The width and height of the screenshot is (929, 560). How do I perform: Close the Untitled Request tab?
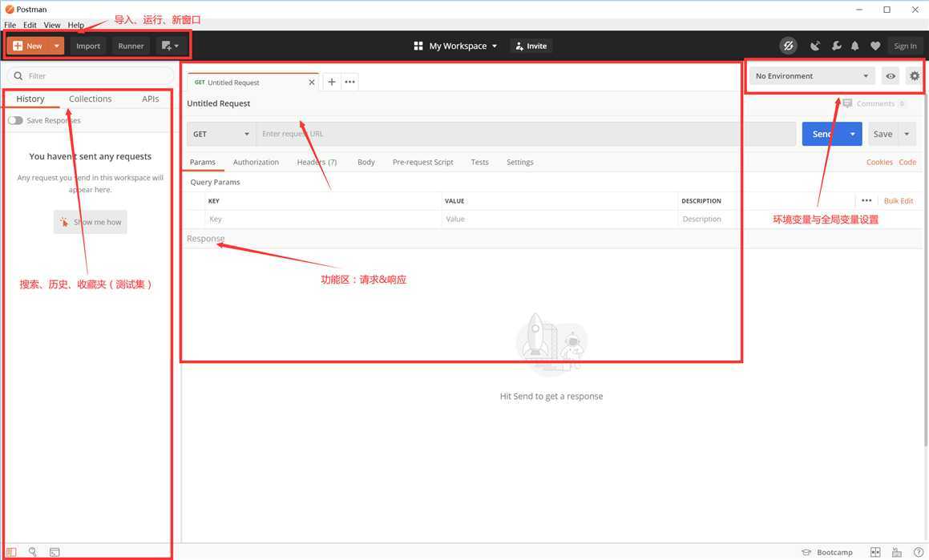pyautogui.click(x=312, y=83)
